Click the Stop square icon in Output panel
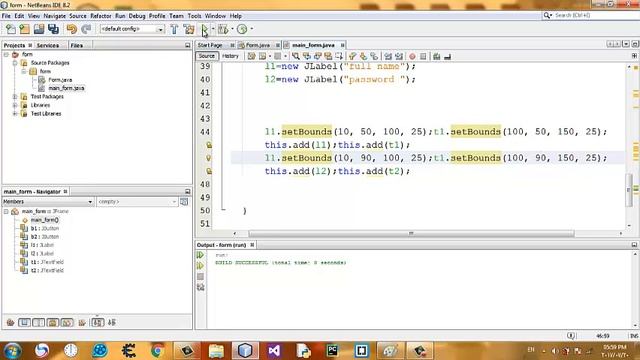The image size is (640, 360). pyautogui.click(x=200, y=277)
